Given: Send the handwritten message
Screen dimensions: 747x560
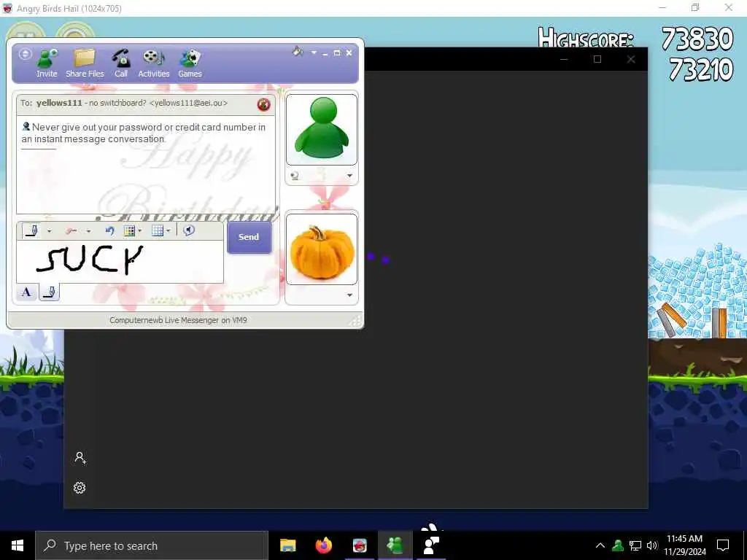Looking at the screenshot, I should coord(249,237).
